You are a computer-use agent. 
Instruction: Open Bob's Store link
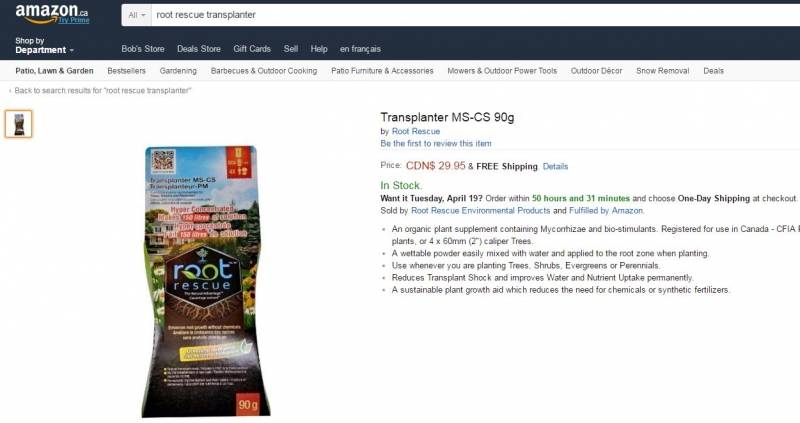coord(143,49)
